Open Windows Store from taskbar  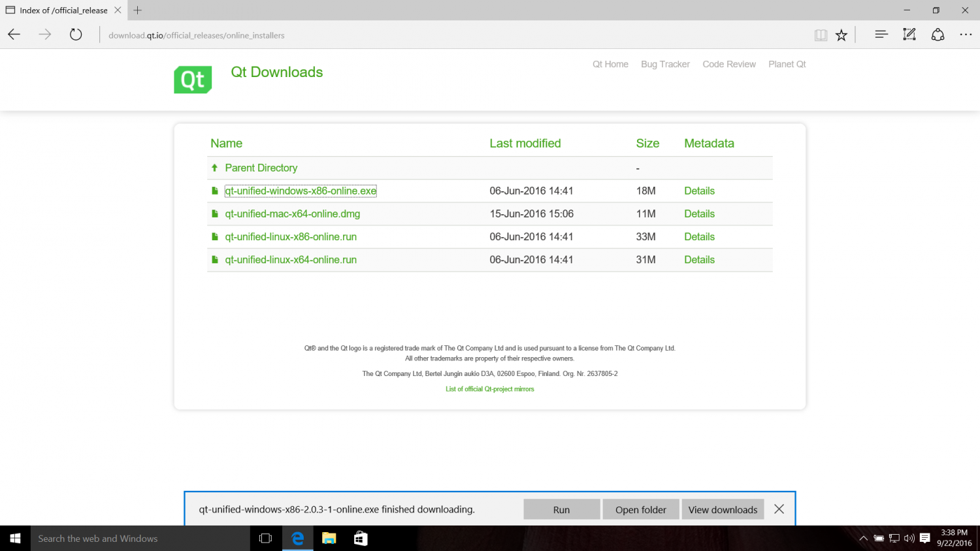(361, 539)
